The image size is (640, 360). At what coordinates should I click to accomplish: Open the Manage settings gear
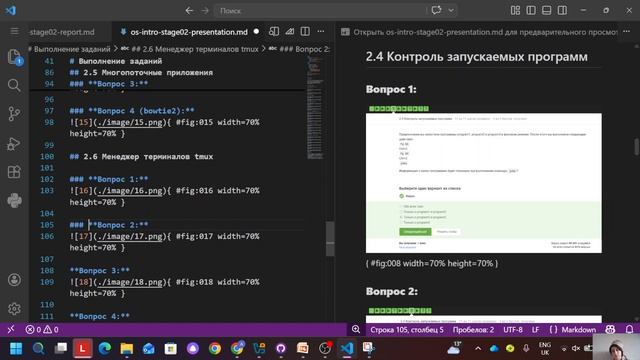[14, 309]
